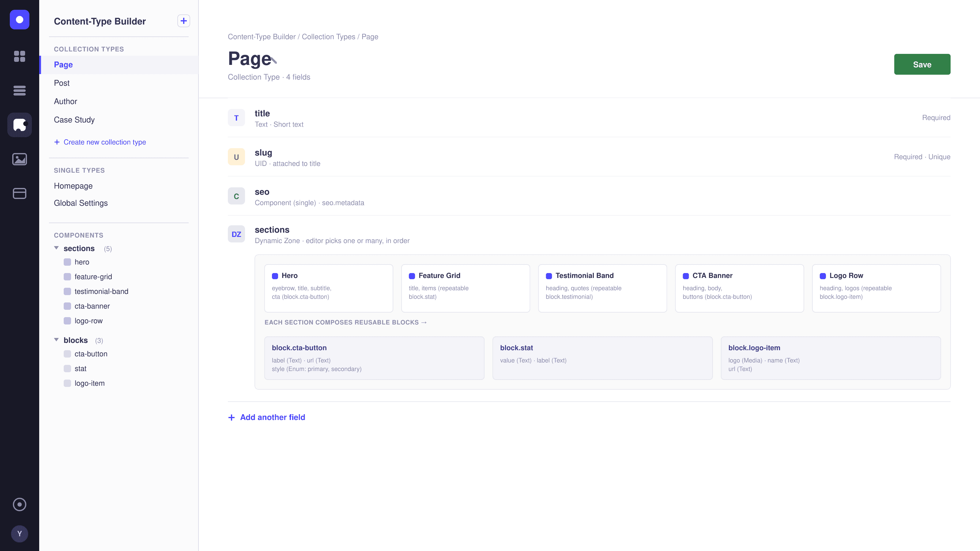This screenshot has width=980, height=551.
Task: Click the Required · Unique label on slug
Action: [922, 157]
